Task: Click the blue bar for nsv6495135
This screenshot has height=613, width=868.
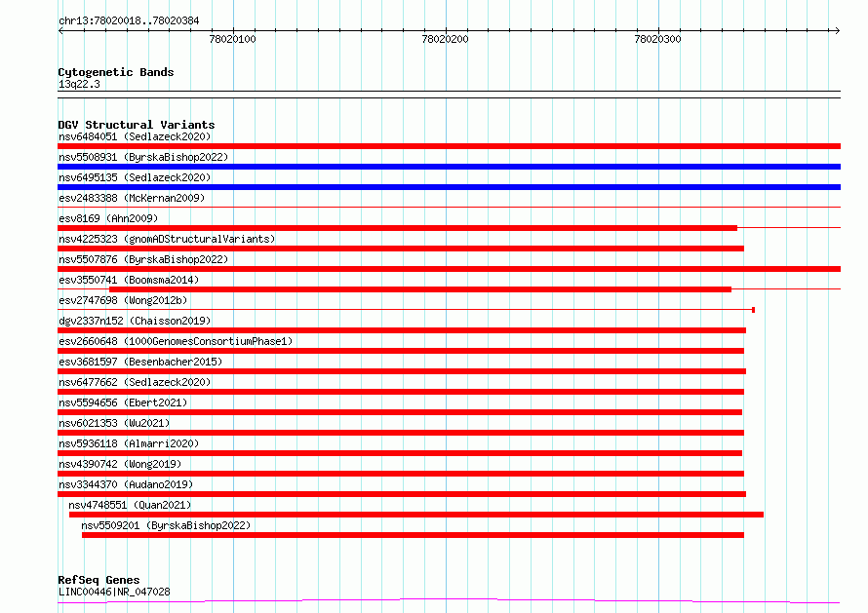Action: [449, 187]
